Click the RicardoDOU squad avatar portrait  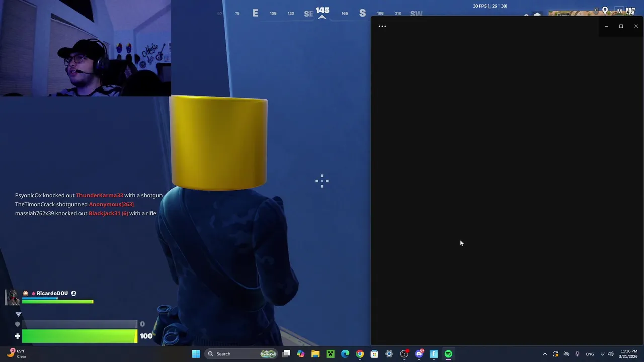point(12,297)
